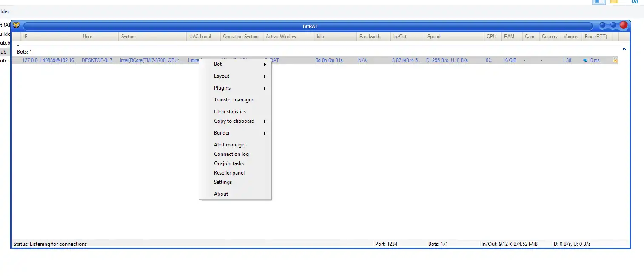The height and width of the screenshot is (276, 644).
Task: Click the second blue orb titlebar button
Action: [x=613, y=25]
